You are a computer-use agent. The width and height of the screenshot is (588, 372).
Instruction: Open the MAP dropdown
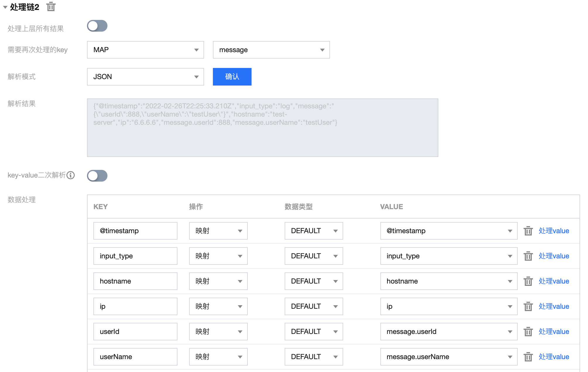coord(145,50)
